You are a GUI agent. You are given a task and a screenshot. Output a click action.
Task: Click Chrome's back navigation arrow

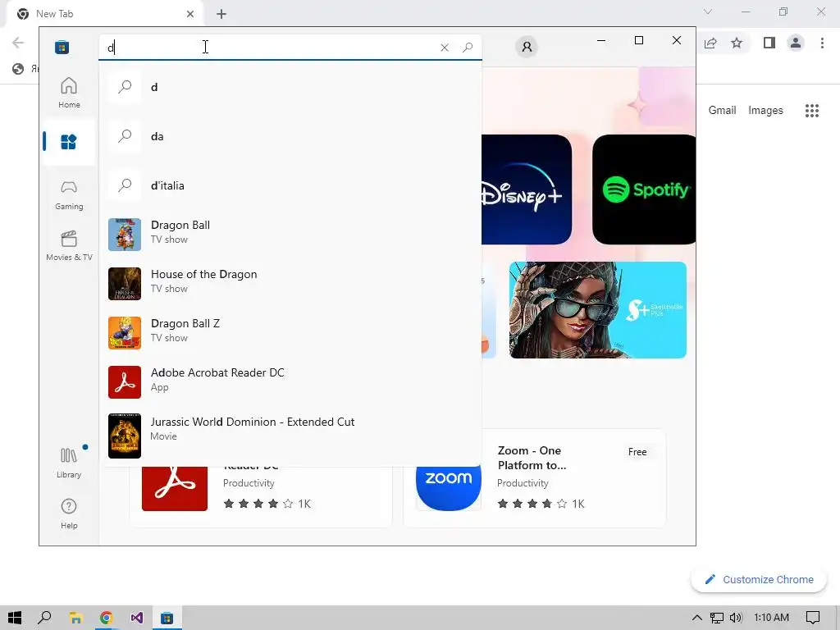tap(18, 43)
